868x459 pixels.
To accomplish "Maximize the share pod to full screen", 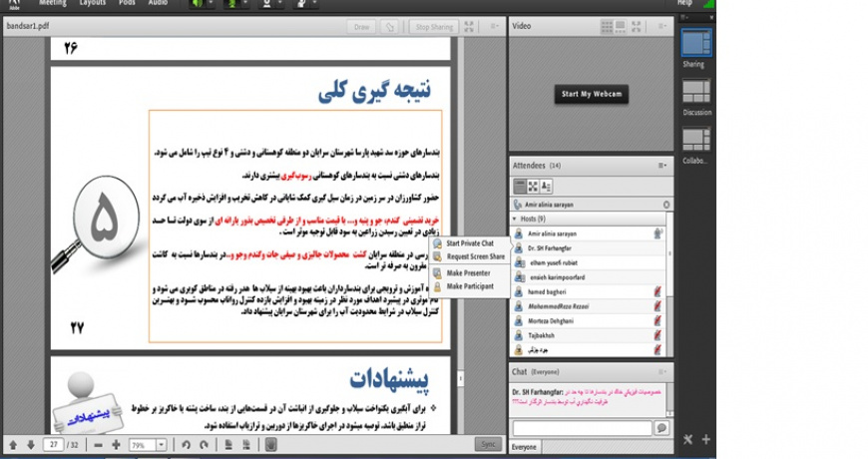I will 469,26.
